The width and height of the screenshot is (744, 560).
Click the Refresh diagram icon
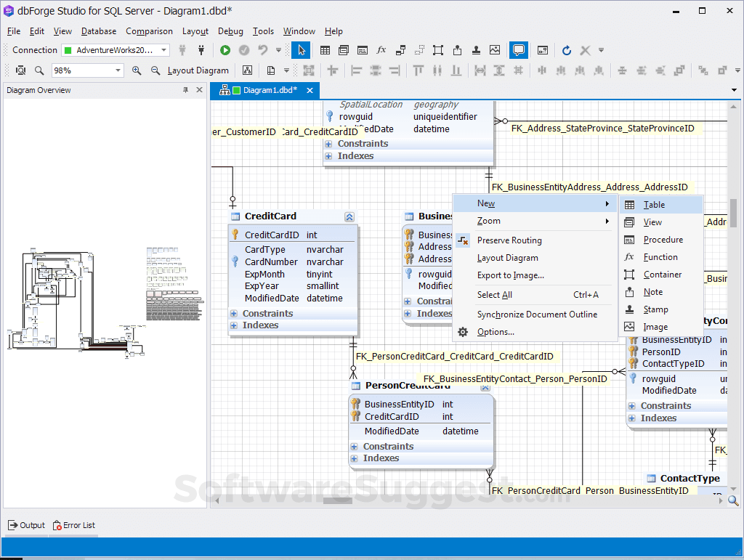pyautogui.click(x=566, y=49)
